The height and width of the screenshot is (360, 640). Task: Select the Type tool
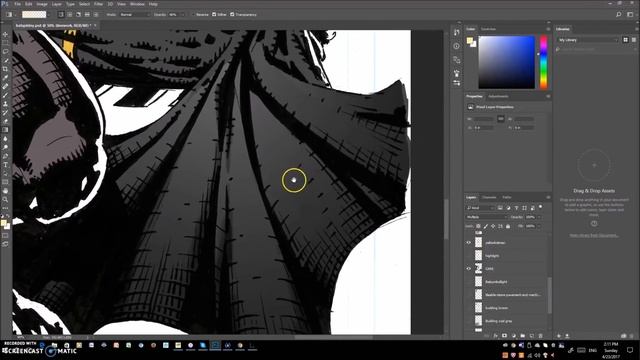pyautogui.click(x=5, y=164)
